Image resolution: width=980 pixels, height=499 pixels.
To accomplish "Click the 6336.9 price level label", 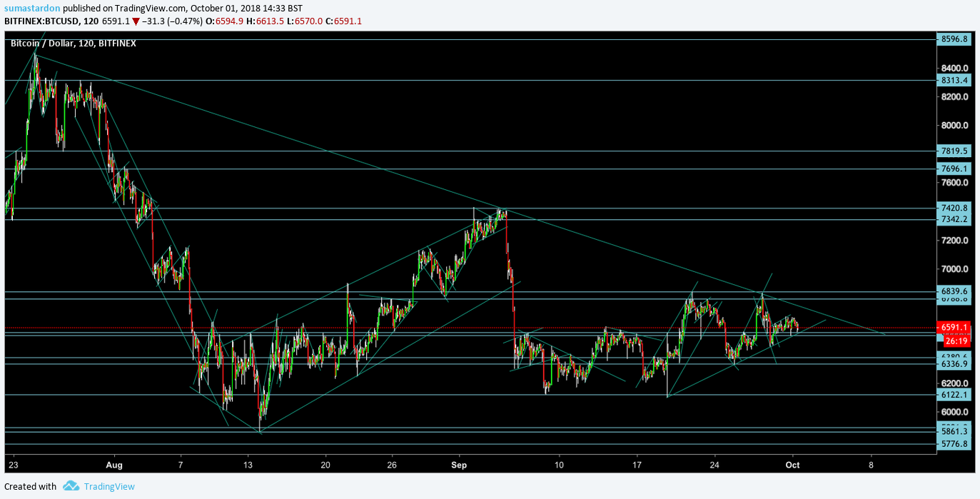I will pos(954,364).
